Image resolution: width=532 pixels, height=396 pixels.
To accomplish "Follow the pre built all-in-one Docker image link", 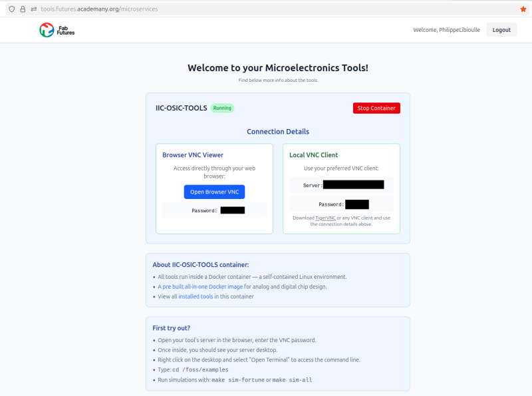I will pos(202,287).
